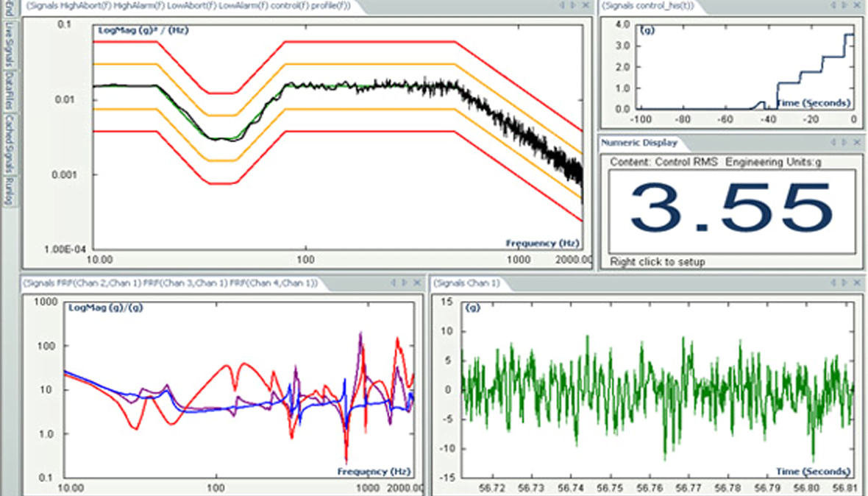Click the LogMag (g)/(g) axis label

[x=105, y=308]
